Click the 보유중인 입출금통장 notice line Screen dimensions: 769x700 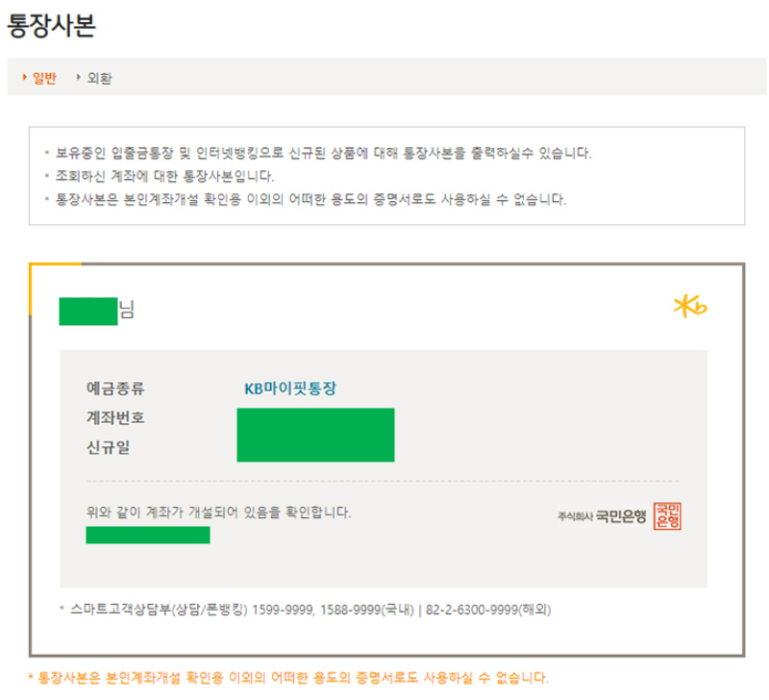click(323, 153)
